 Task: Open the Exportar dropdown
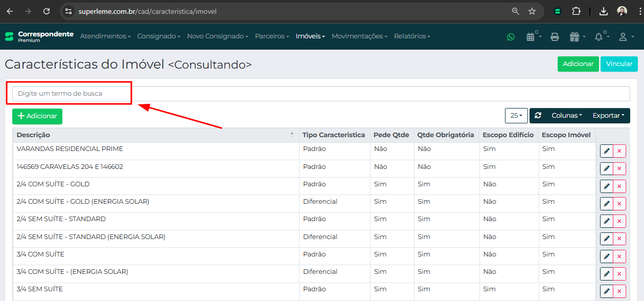tap(608, 116)
